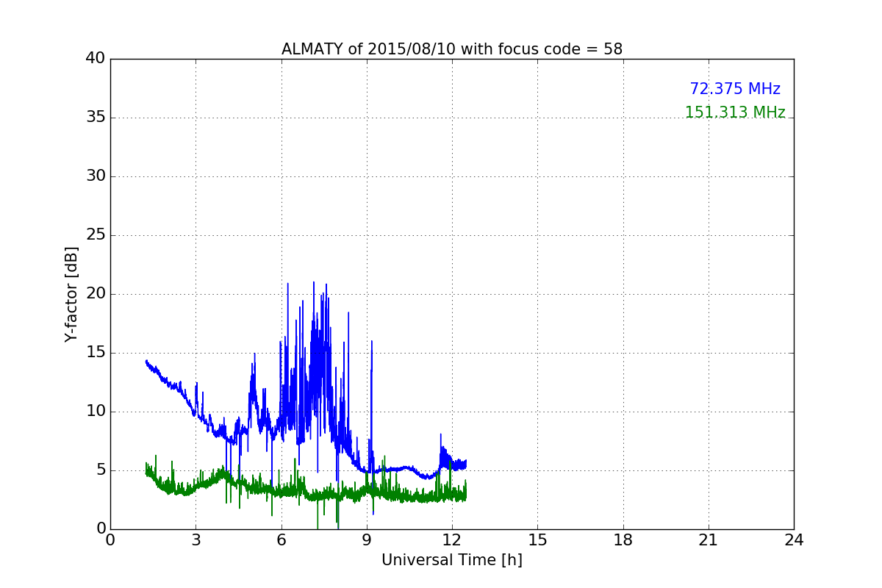Click the x-axis tick label 15
The height and width of the screenshot is (588, 882).
(x=537, y=540)
